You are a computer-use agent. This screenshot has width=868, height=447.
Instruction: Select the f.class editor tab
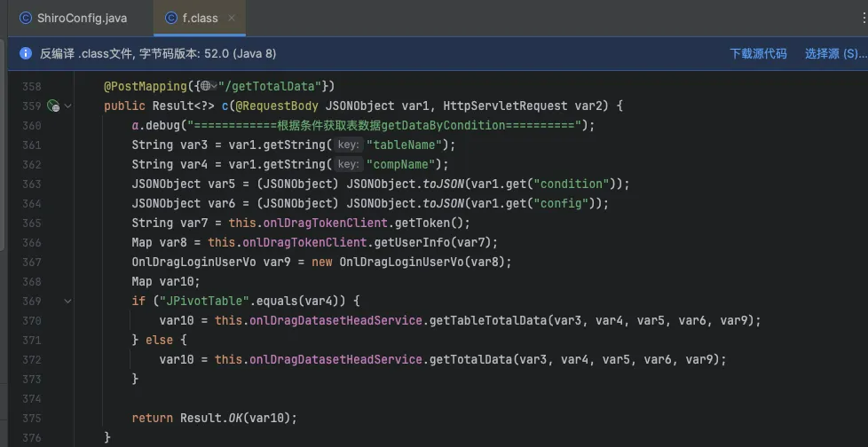199,18
